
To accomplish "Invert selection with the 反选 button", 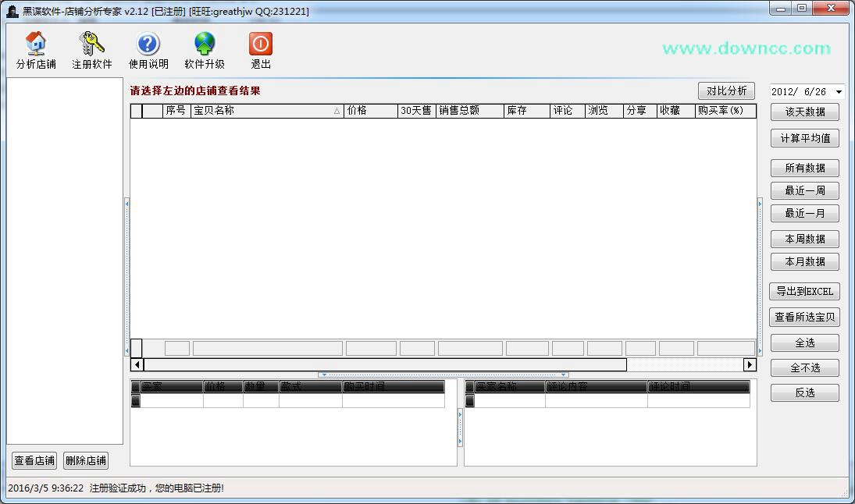I will pyautogui.click(x=804, y=392).
